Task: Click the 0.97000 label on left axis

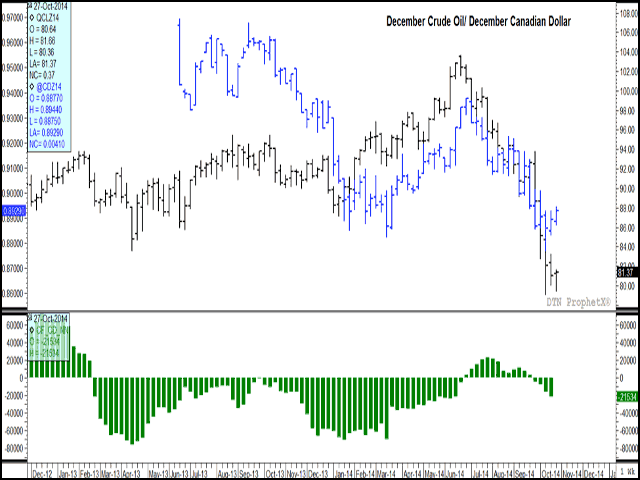Action: coord(12,18)
